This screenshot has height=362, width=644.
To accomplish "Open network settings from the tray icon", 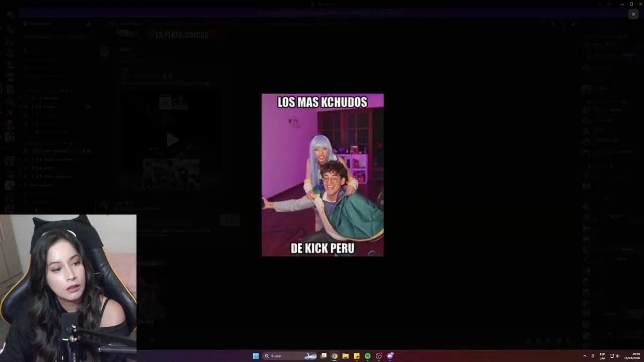I will (x=612, y=356).
